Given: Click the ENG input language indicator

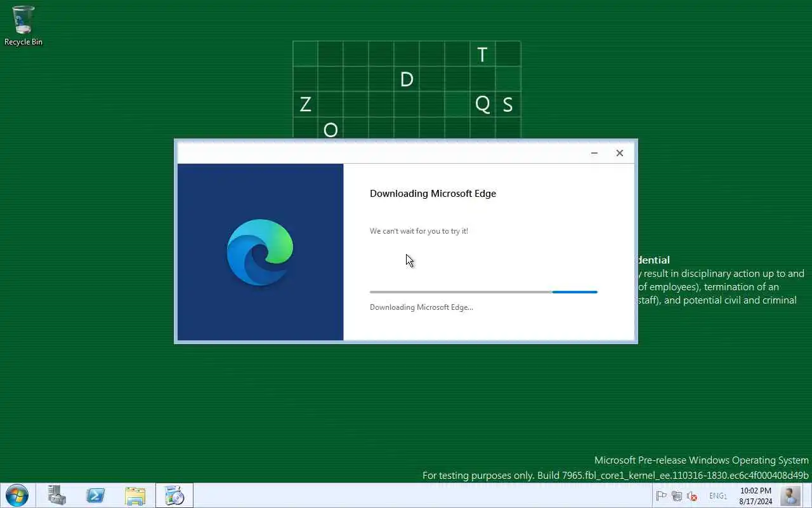Looking at the screenshot, I should (717, 496).
